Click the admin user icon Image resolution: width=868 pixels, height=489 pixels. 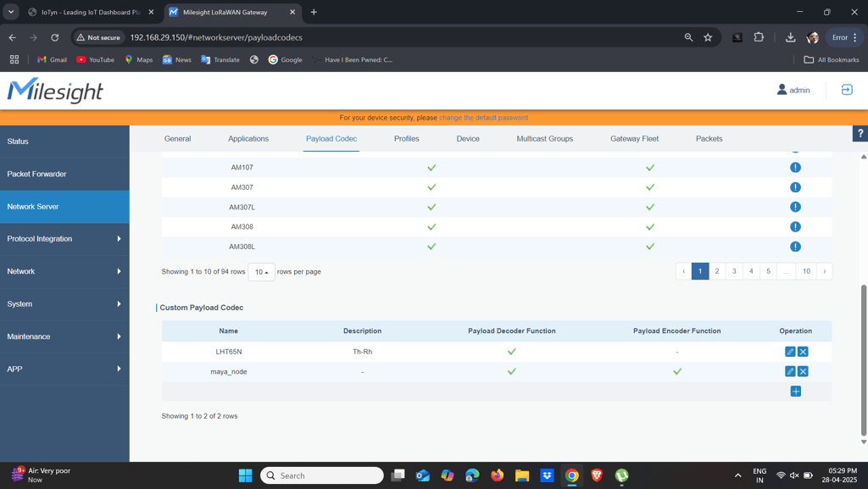click(x=782, y=90)
